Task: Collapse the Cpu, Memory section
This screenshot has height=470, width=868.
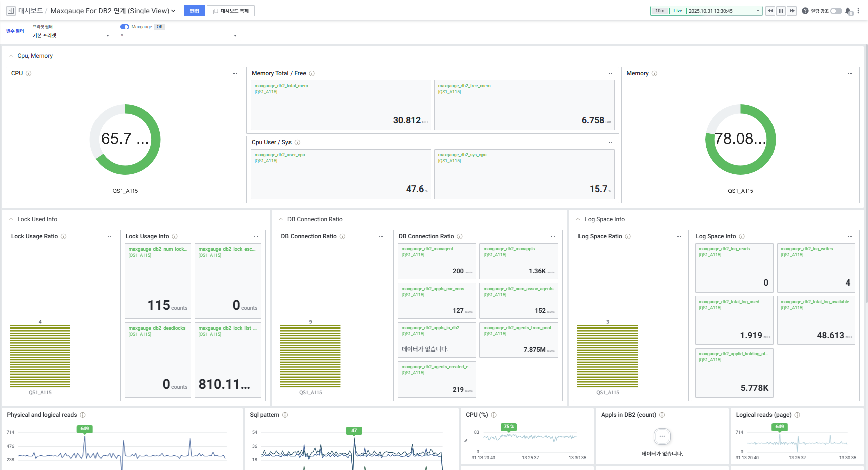Action: coord(11,56)
